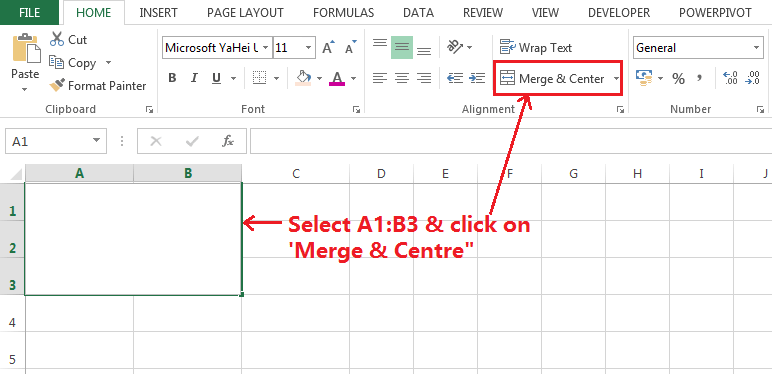Open the Paste options arrow
Image resolution: width=772 pixels, height=374 pixels.
pos(25,89)
